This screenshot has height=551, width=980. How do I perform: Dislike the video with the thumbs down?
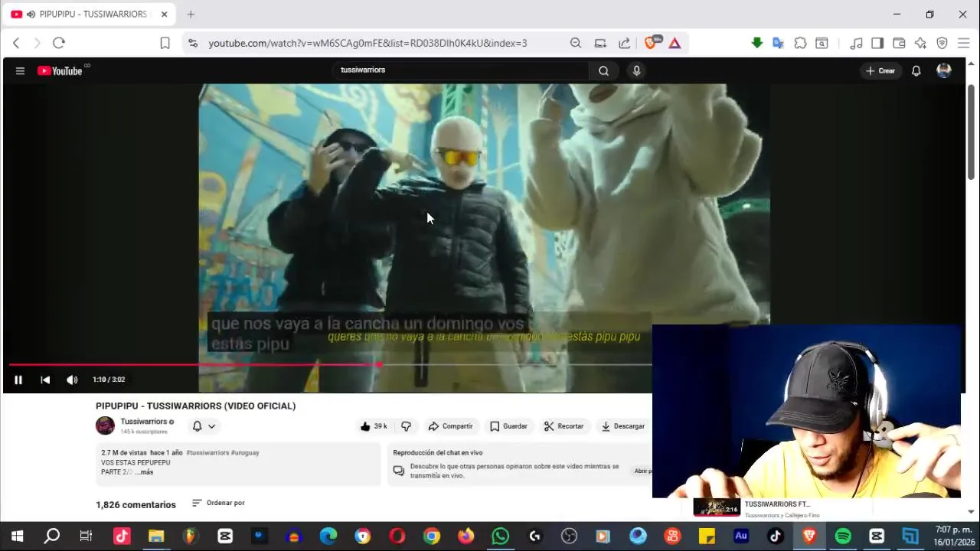[407, 426]
